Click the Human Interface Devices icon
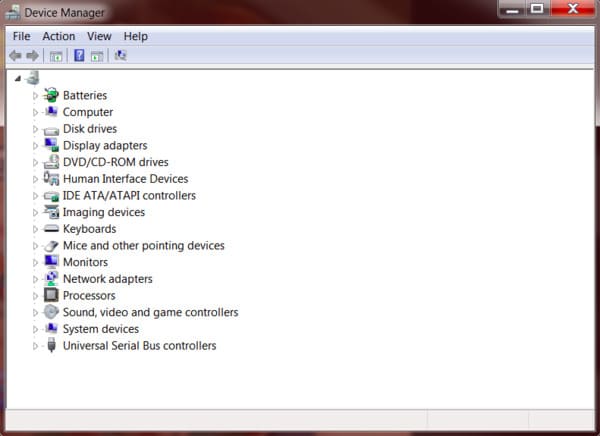600x436 pixels. (x=51, y=179)
